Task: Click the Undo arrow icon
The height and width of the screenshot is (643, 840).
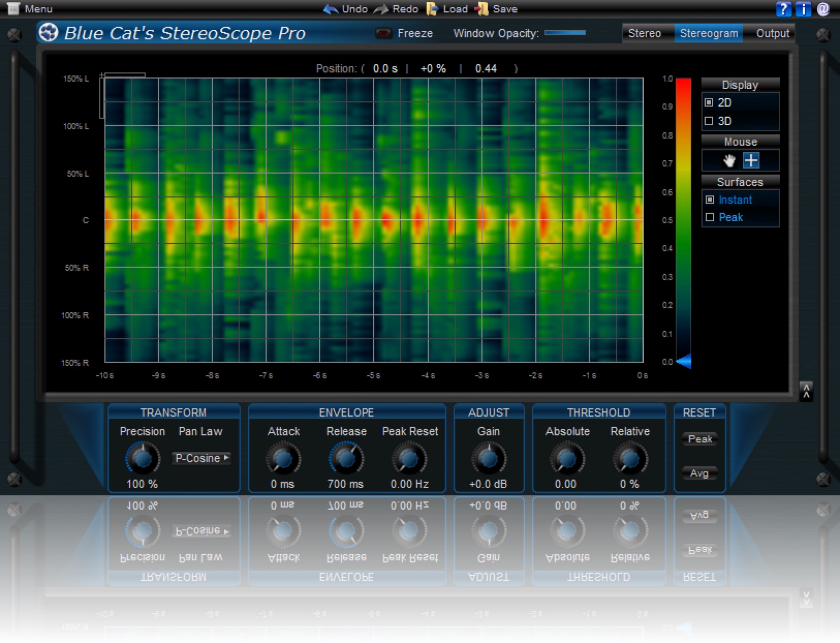Action: point(330,9)
